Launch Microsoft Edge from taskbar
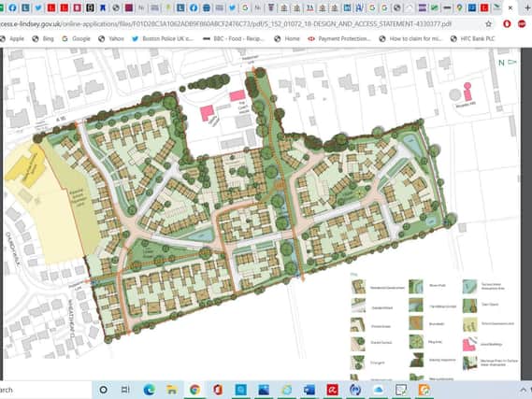 (150, 390)
